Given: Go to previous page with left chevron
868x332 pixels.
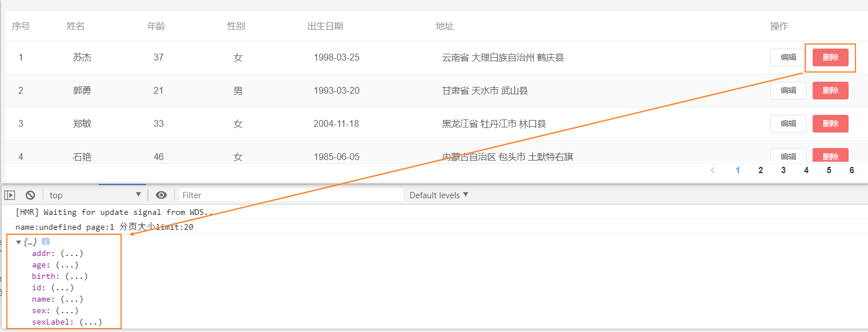Looking at the screenshot, I should (713, 170).
